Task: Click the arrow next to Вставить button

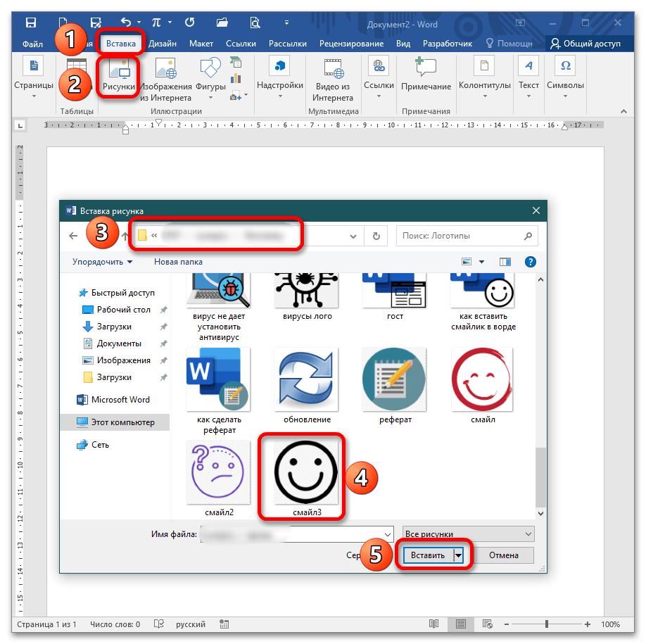Action: pos(460,555)
